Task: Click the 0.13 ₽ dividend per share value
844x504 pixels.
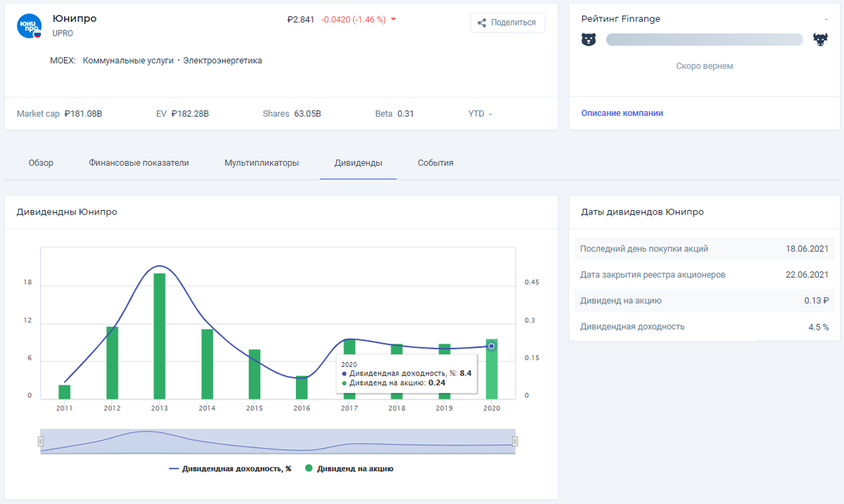Action: (817, 301)
